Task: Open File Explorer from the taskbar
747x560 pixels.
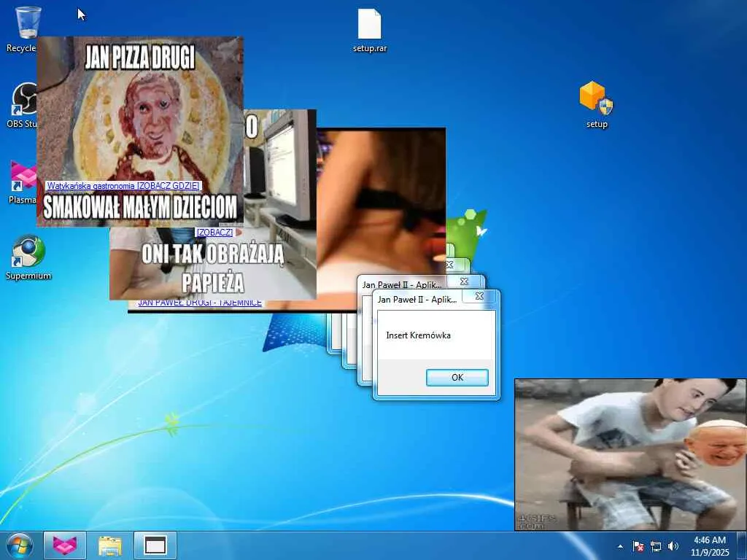Action: 110,545
